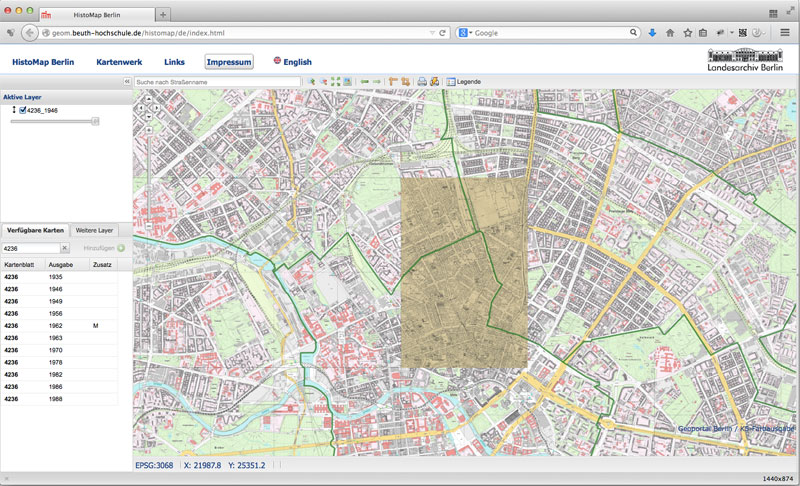Switch to the Weitere Layer tab
Viewport: 800px width, 486px height.
(x=95, y=230)
